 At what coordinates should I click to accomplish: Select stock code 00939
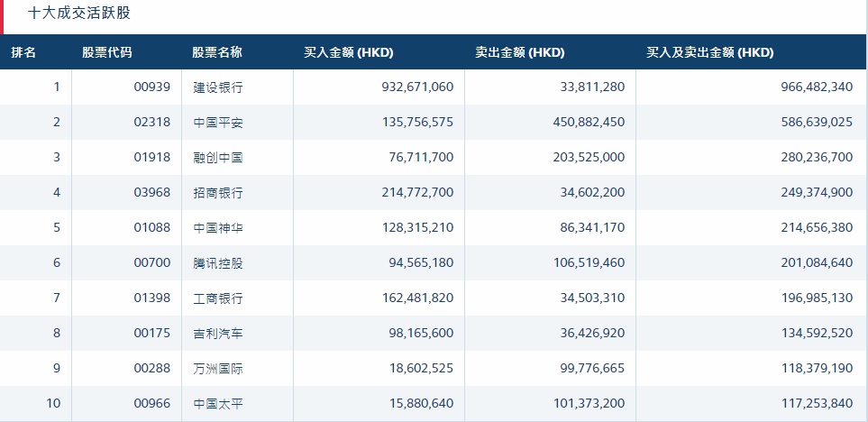[x=152, y=87]
